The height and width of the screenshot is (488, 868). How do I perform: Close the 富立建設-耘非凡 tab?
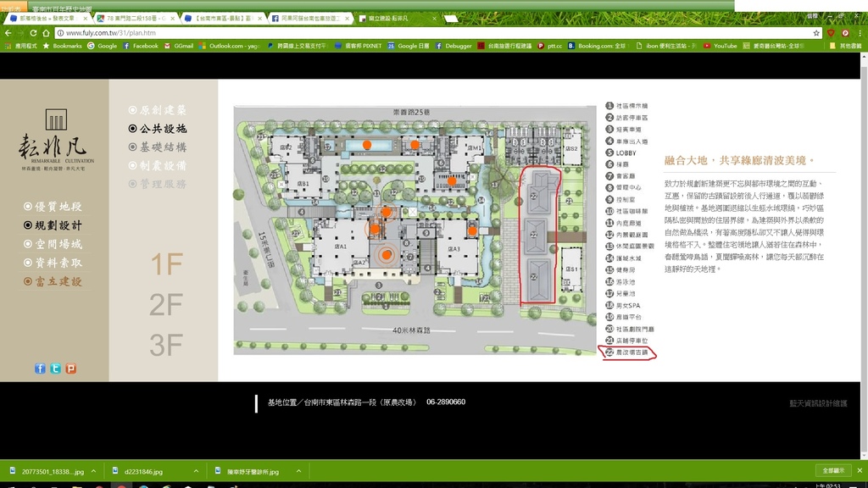[x=434, y=19]
